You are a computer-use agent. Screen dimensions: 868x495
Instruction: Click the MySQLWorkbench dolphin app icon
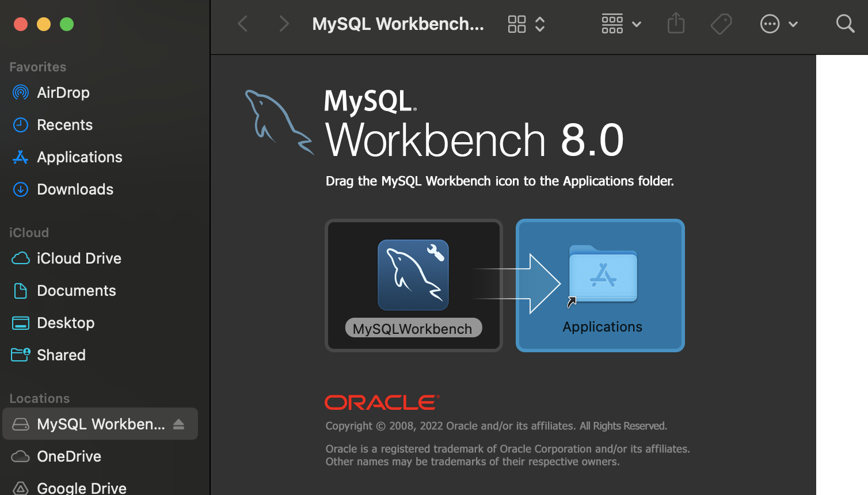(413, 275)
